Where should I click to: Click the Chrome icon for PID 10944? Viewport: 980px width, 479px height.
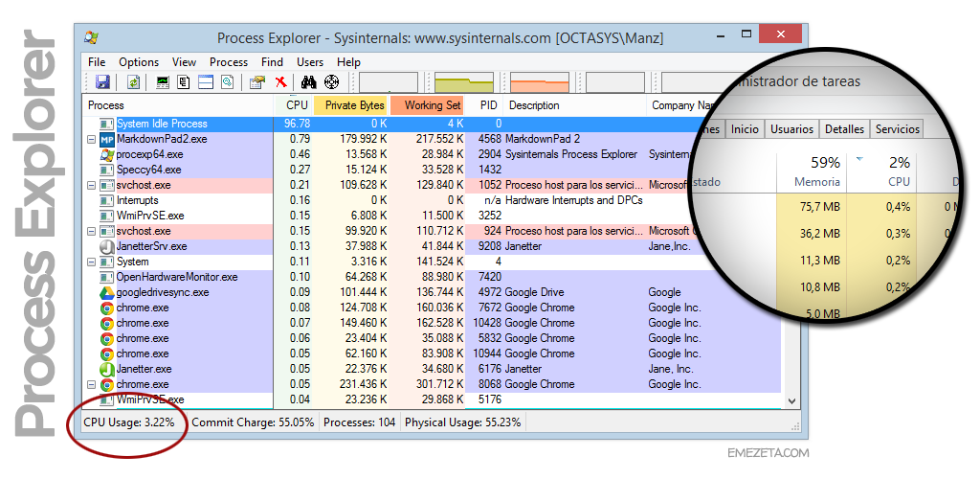(107, 354)
